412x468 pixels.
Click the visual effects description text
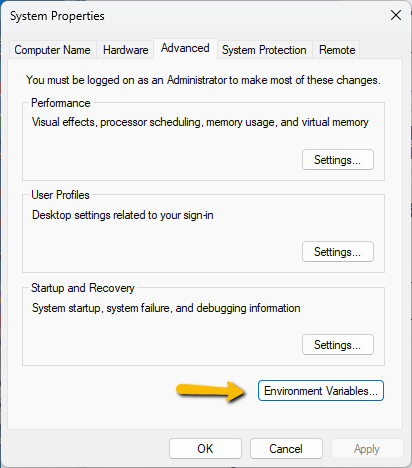click(x=200, y=122)
